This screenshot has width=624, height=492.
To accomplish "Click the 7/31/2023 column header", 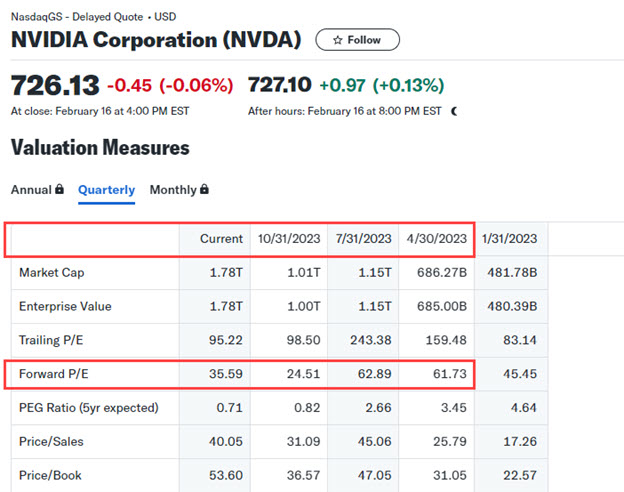I will click(363, 238).
